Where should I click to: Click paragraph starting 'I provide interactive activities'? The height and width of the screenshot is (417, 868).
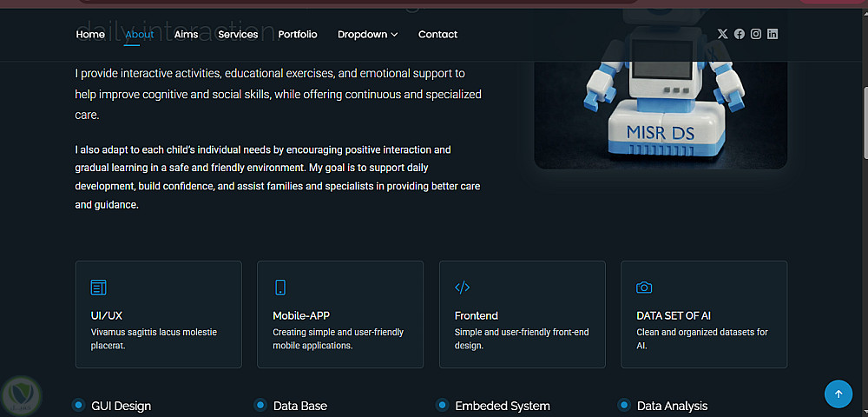278,94
